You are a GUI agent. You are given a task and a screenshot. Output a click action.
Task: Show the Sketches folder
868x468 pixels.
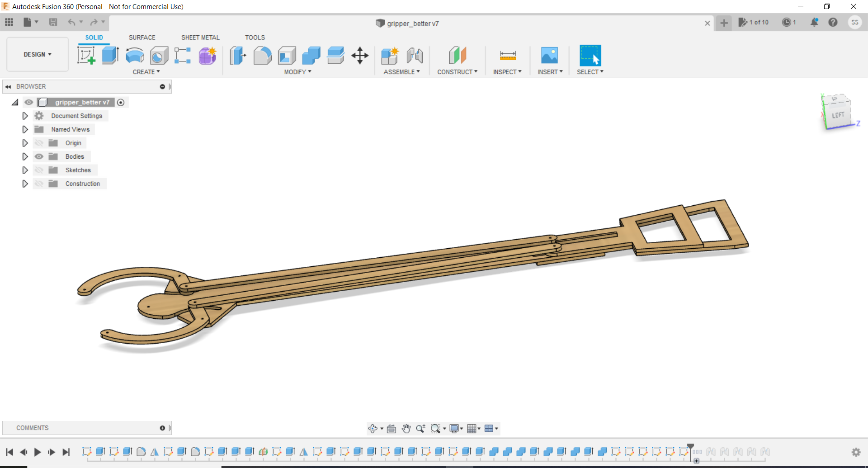(39, 170)
